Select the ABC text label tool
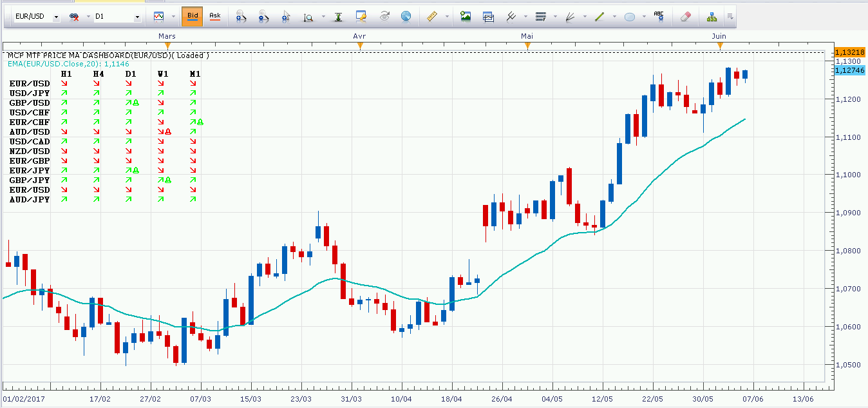 (x=659, y=16)
